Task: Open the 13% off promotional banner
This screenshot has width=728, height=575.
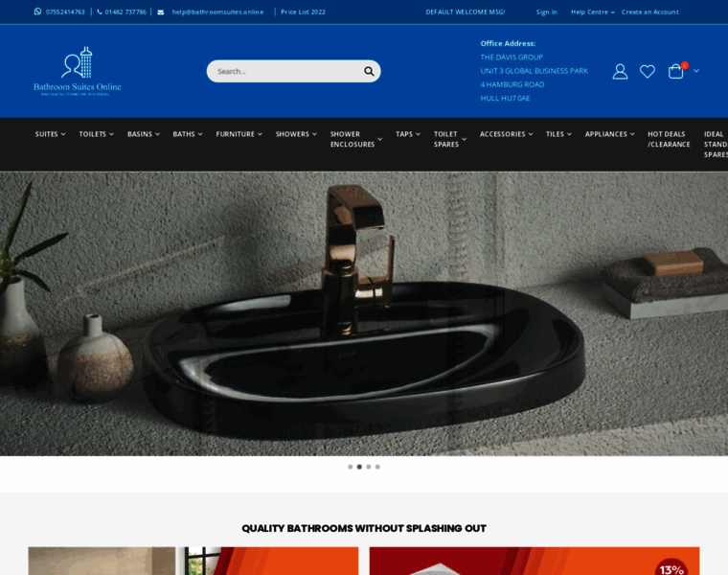Action: pos(535,561)
